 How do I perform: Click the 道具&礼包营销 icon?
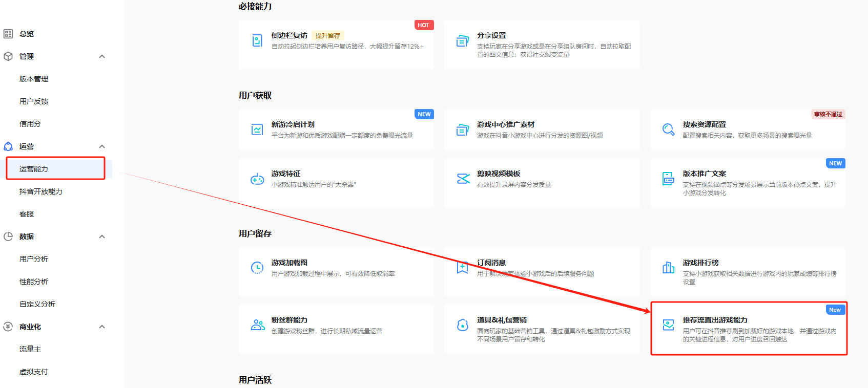[463, 325]
